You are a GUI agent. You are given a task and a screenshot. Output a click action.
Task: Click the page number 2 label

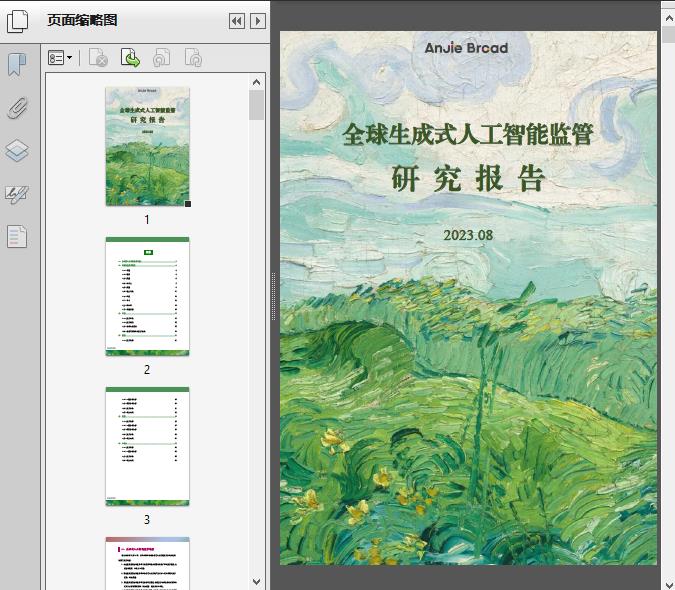(x=147, y=370)
